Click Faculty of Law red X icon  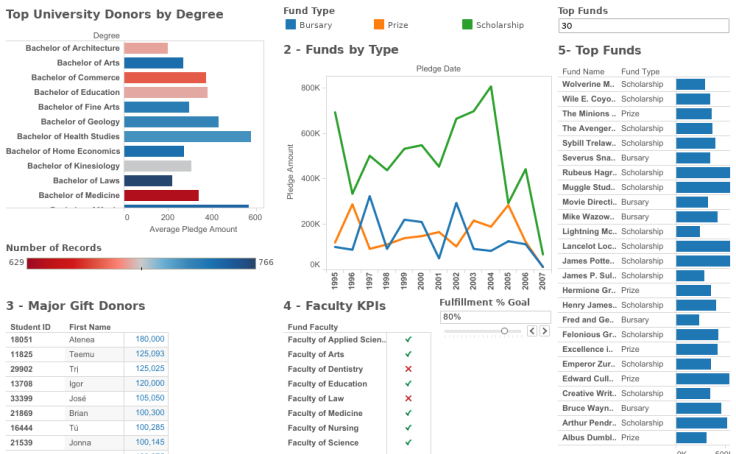pyautogui.click(x=408, y=398)
